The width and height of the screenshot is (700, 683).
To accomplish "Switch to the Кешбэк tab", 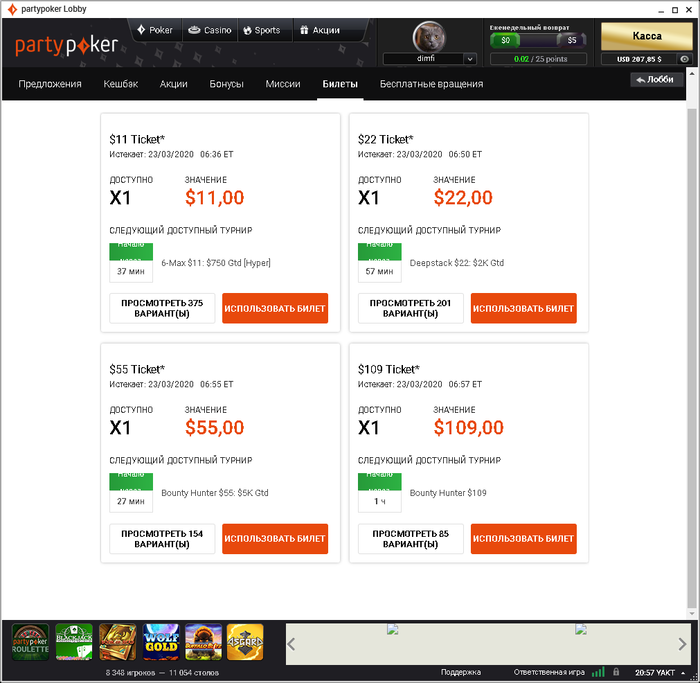I will (121, 84).
